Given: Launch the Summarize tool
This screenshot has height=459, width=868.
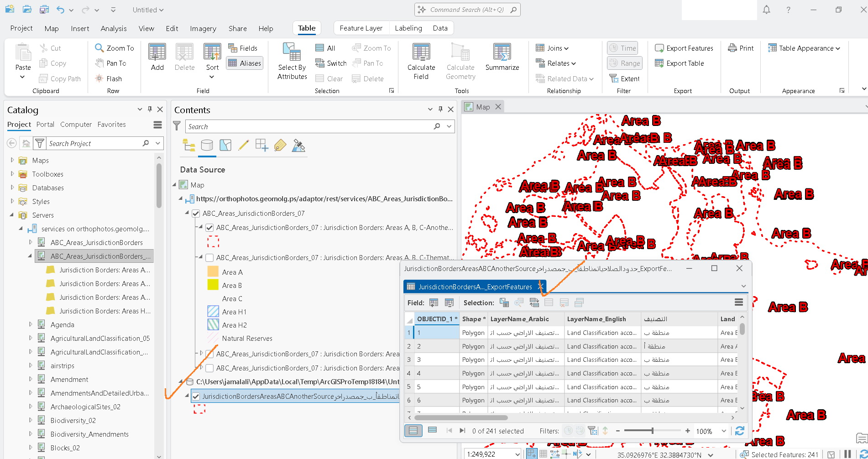Looking at the screenshot, I should tap(502, 59).
